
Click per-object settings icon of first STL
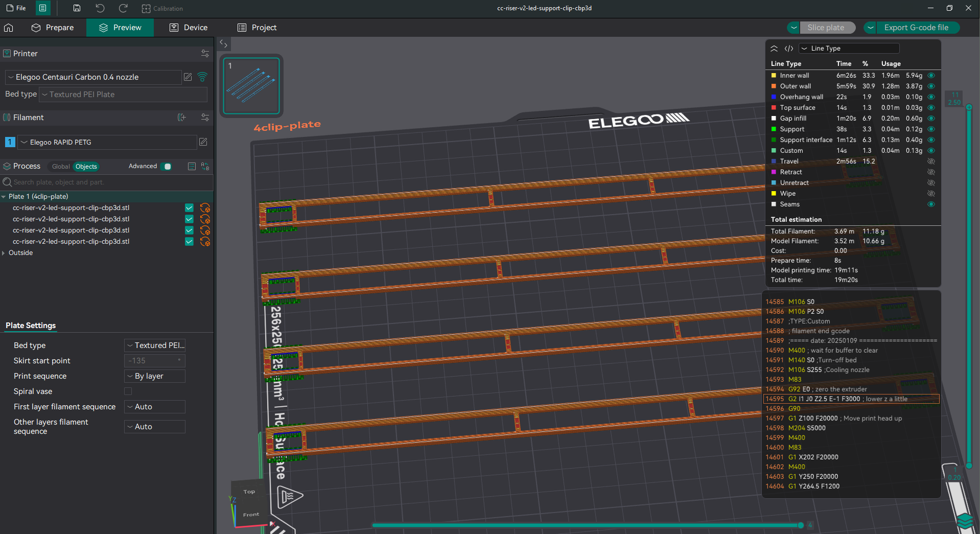tap(205, 208)
